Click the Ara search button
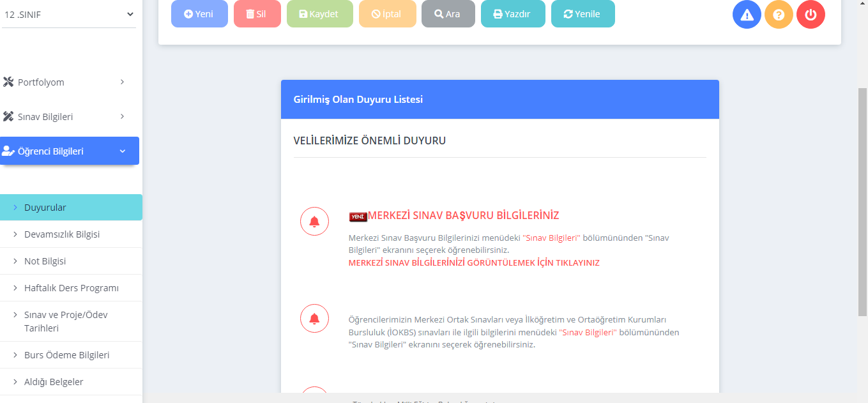This screenshot has height=403, width=868. (x=448, y=14)
